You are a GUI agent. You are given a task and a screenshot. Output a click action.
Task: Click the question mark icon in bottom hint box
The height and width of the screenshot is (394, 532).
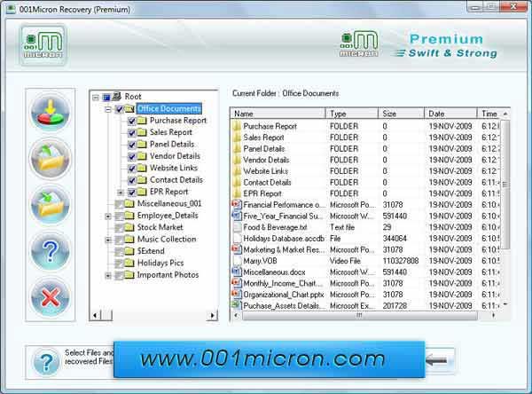pos(46,362)
